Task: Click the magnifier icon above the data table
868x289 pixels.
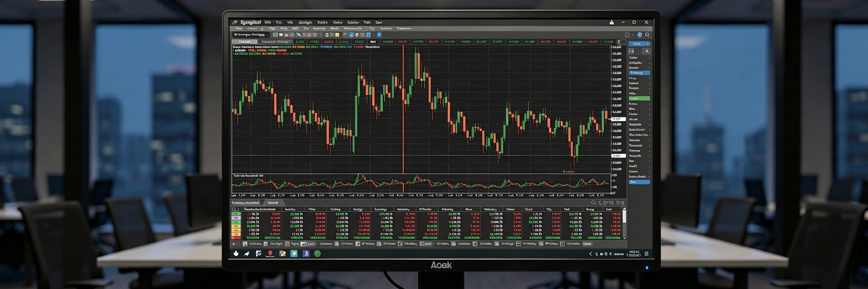Action: (x=594, y=203)
